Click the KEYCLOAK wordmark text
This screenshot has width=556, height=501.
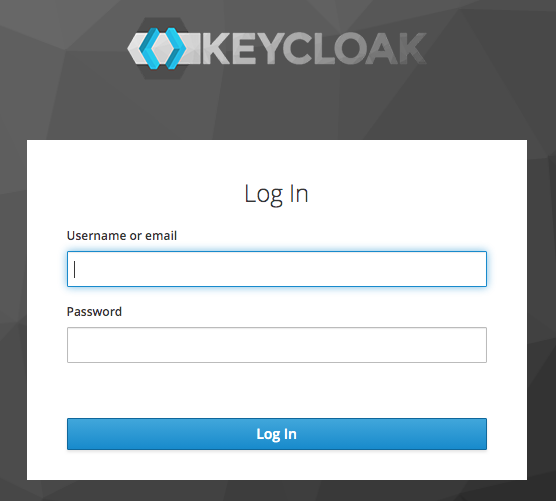tap(314, 49)
